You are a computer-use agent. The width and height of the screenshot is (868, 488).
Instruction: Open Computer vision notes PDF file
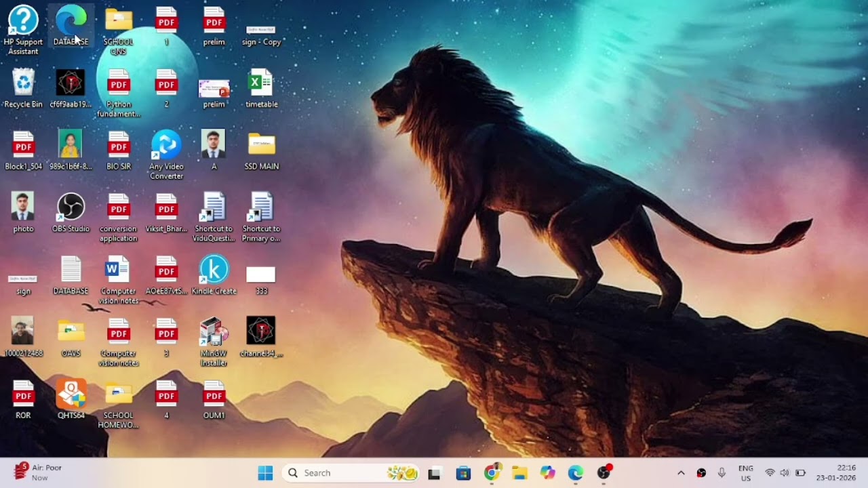(x=119, y=342)
